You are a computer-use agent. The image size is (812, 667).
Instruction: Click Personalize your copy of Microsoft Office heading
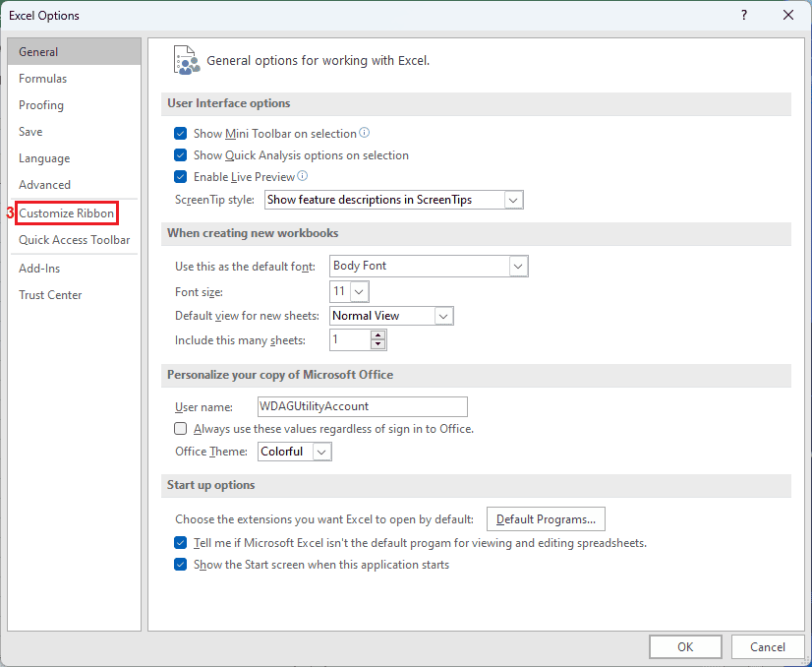(x=280, y=375)
